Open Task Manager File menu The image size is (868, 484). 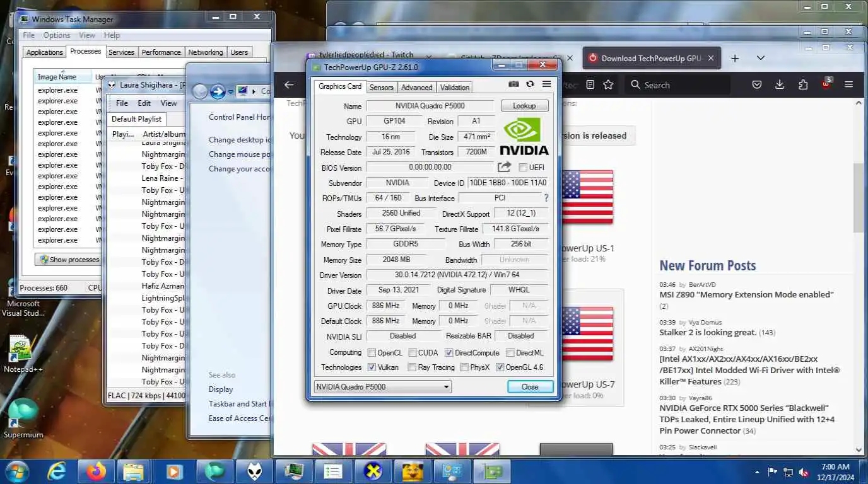[x=29, y=35]
